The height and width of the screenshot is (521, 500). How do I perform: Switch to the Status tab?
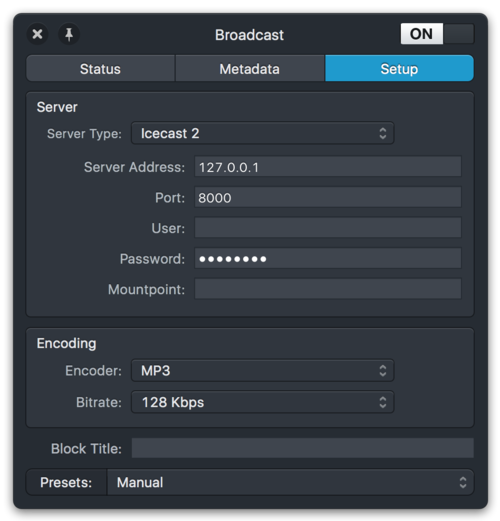100,69
